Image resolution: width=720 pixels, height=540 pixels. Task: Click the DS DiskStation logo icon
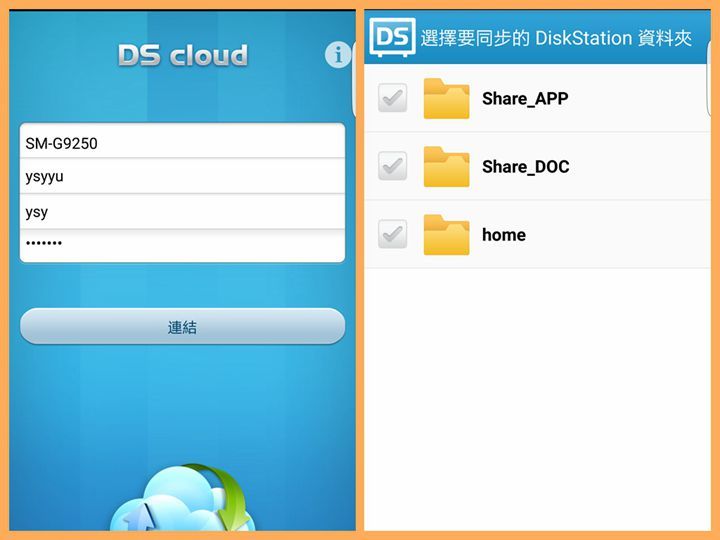(393, 38)
